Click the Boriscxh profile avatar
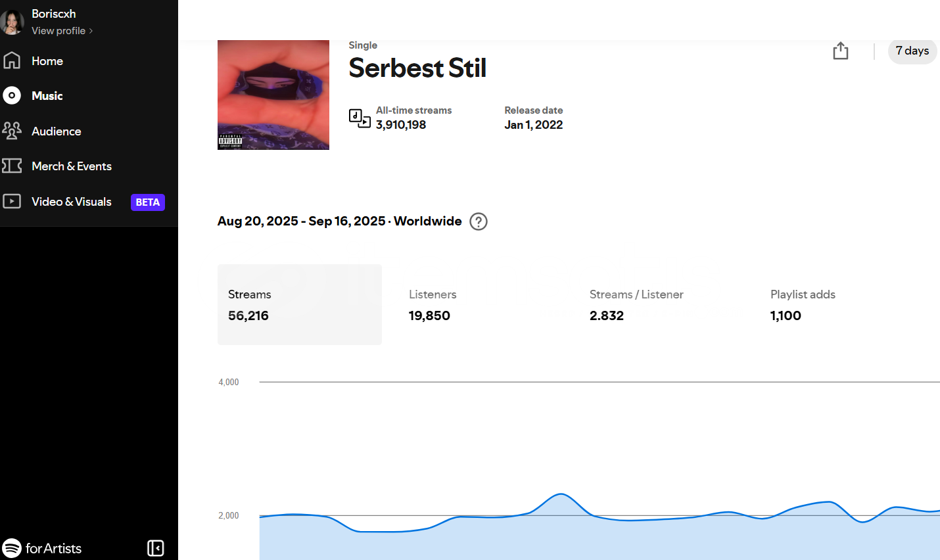 pyautogui.click(x=12, y=22)
